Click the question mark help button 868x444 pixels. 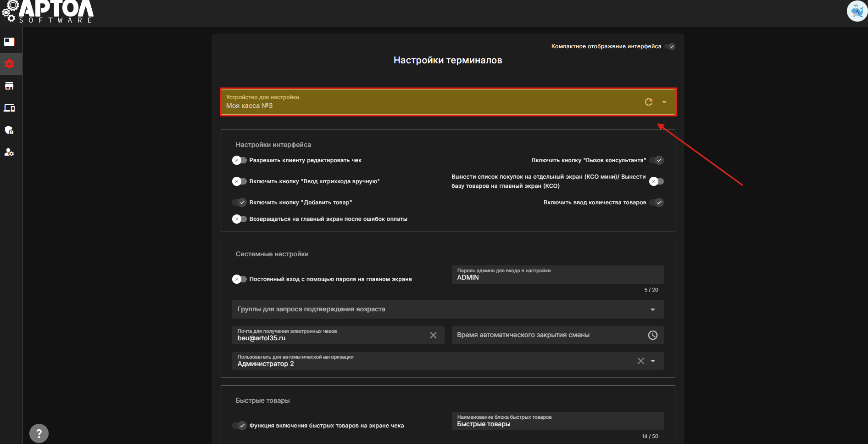tap(39, 433)
